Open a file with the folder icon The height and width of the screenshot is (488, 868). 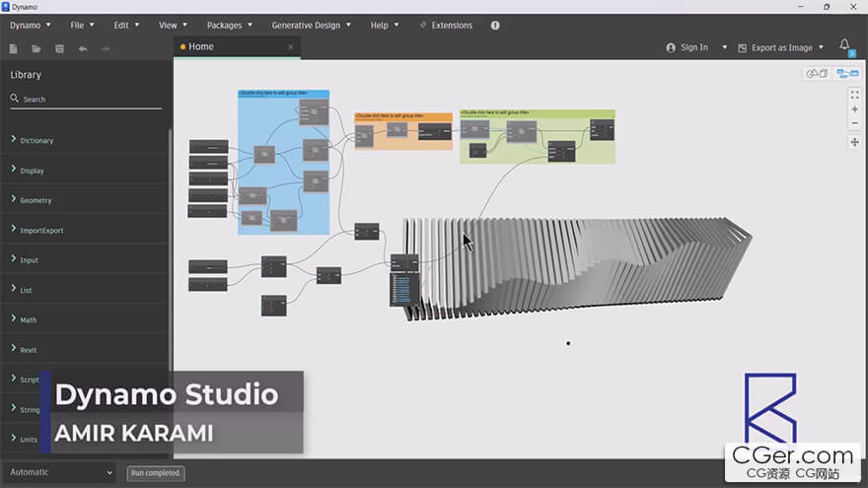pyautogui.click(x=36, y=48)
